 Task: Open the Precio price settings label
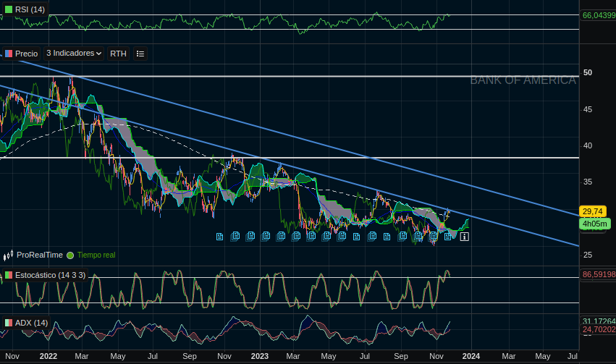(26, 54)
